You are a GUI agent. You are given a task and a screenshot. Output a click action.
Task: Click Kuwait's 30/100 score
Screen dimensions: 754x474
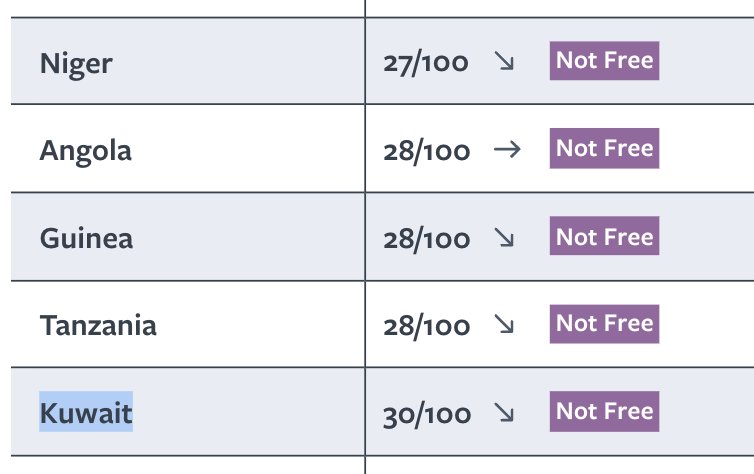coord(427,414)
